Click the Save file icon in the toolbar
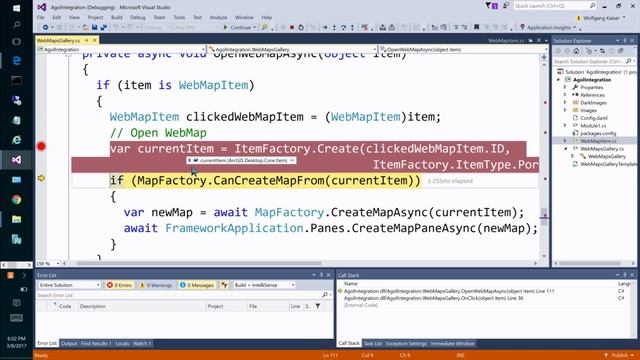This screenshot has width=640, height=360. [94, 27]
